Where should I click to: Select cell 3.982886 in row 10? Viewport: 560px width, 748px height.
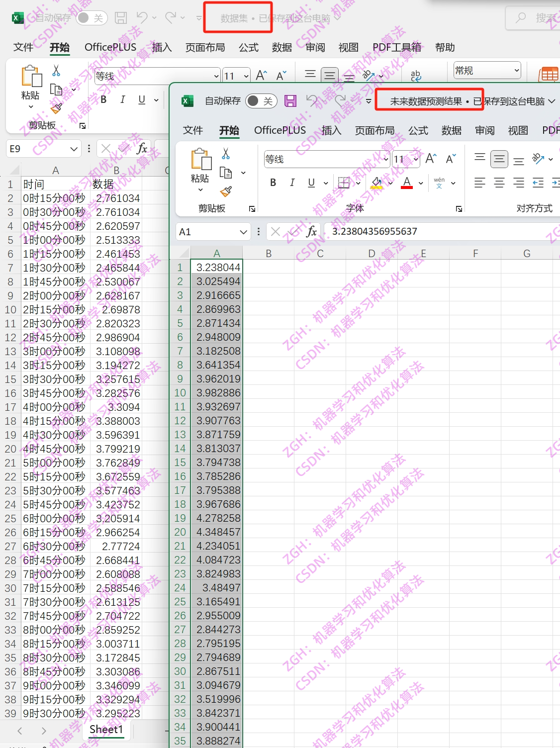point(216,393)
